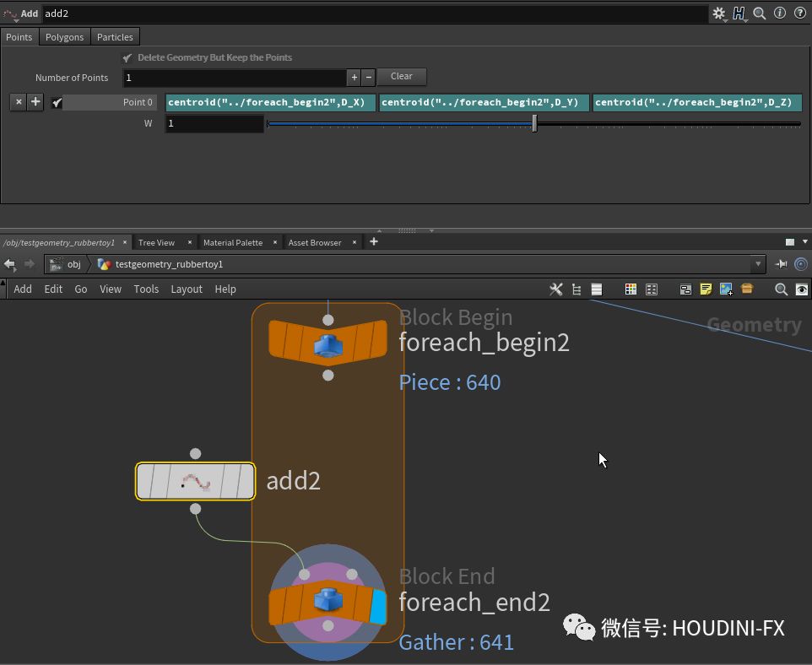Switch to the Polygons tab
The height and width of the screenshot is (665, 812).
pos(64,36)
